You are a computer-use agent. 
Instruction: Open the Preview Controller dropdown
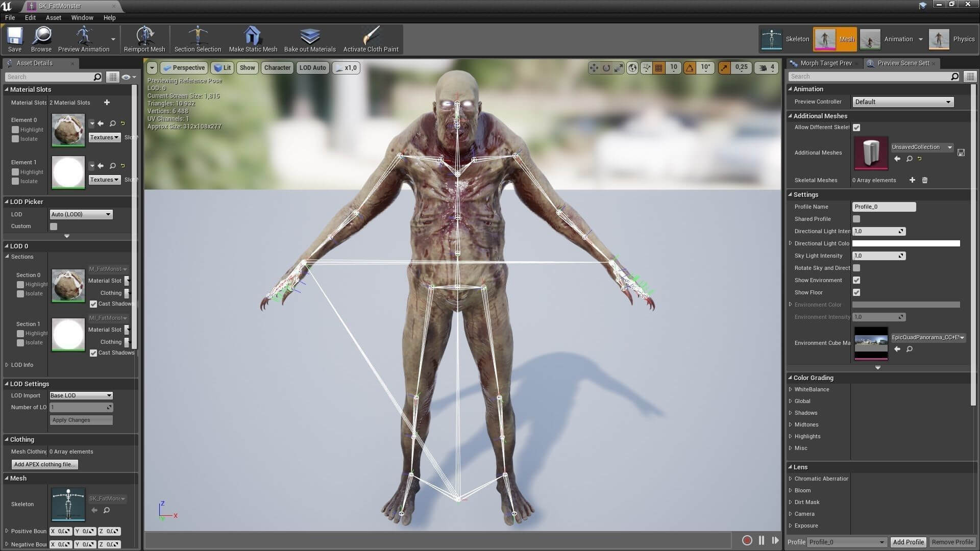click(902, 102)
